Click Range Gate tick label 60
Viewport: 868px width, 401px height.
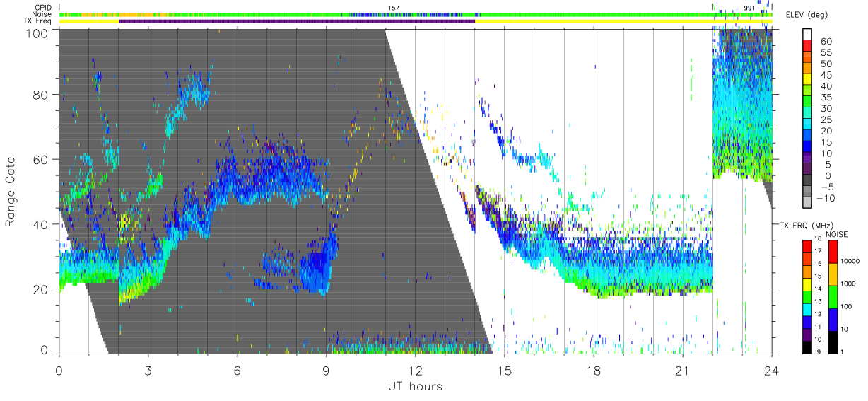coord(41,159)
